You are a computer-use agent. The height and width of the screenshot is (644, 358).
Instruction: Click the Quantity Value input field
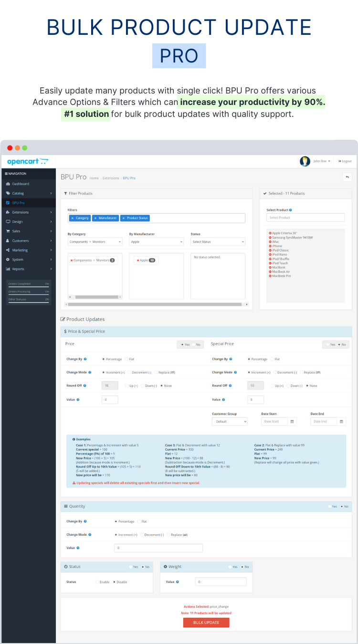(158, 548)
